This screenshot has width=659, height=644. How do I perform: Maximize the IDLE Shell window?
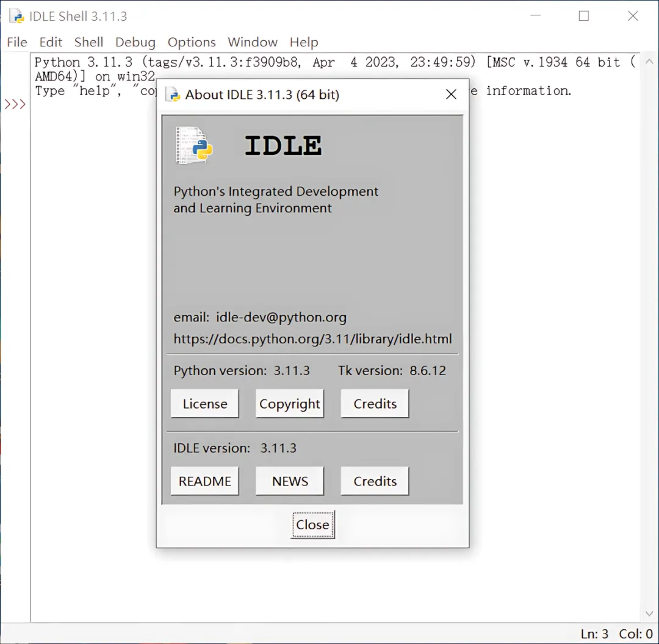point(584,16)
